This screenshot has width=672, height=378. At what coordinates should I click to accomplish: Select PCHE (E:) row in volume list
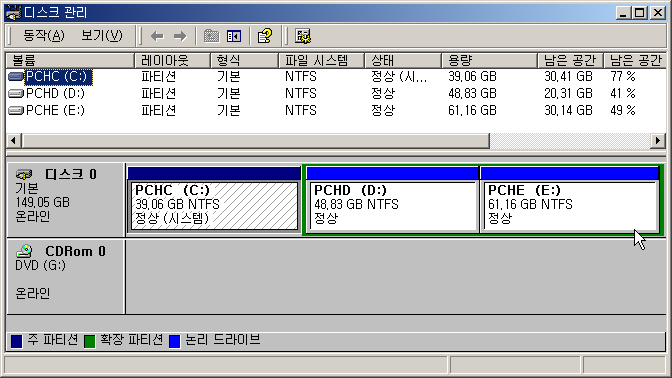pos(336,111)
